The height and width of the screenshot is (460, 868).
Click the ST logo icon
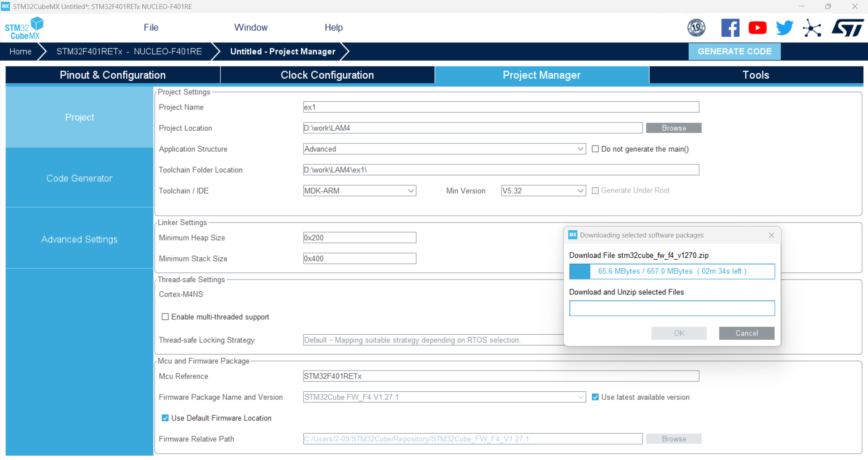point(848,28)
